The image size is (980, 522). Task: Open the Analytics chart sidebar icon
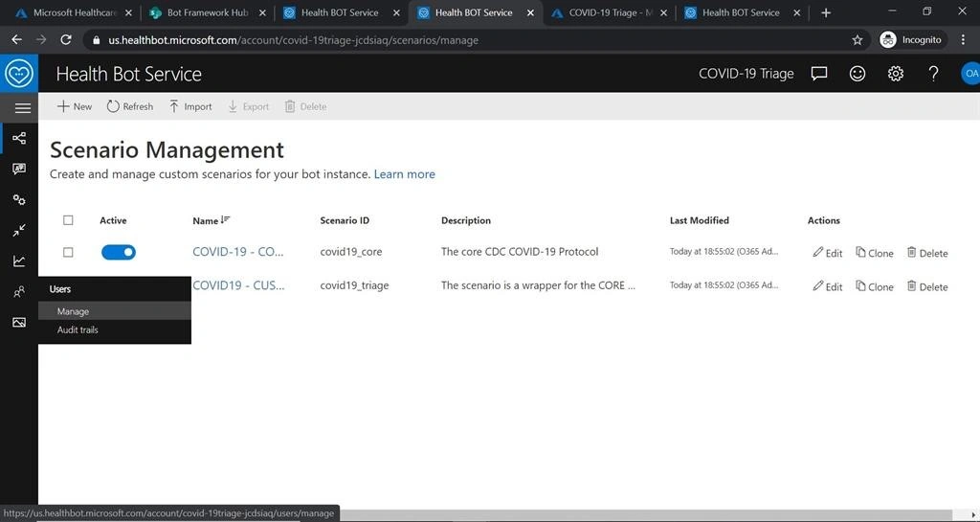coord(19,261)
